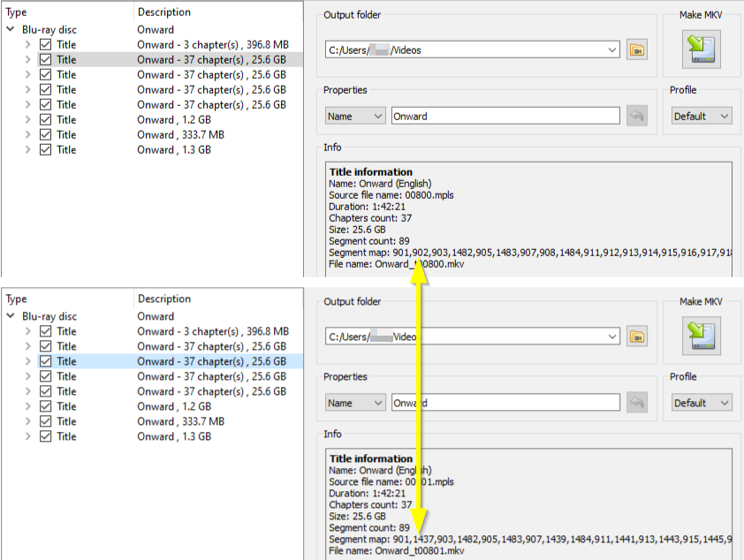
Task: Click 'Source file name: 00801.mpls' info line
Action: pos(391,481)
